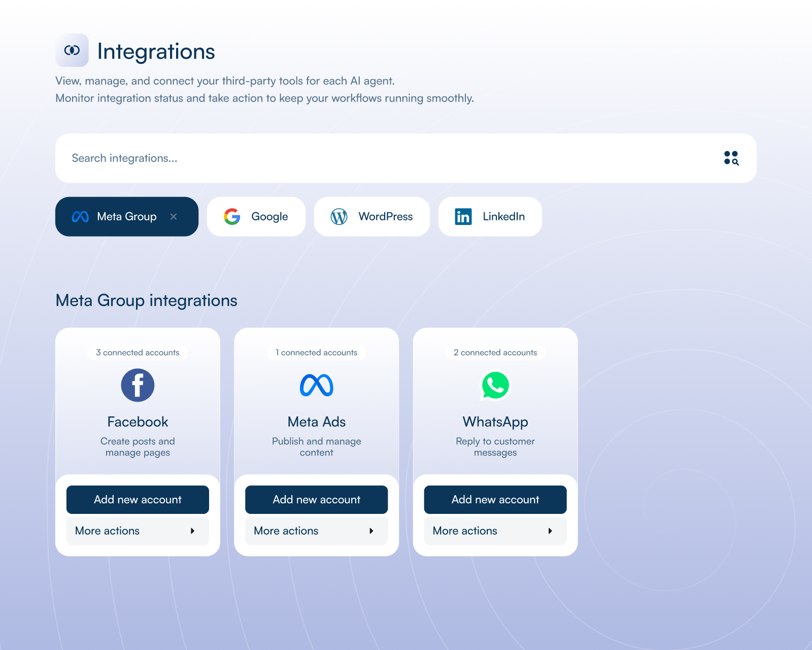Click the WordPress logo icon
Screen dimensions: 812x650
coord(340,216)
